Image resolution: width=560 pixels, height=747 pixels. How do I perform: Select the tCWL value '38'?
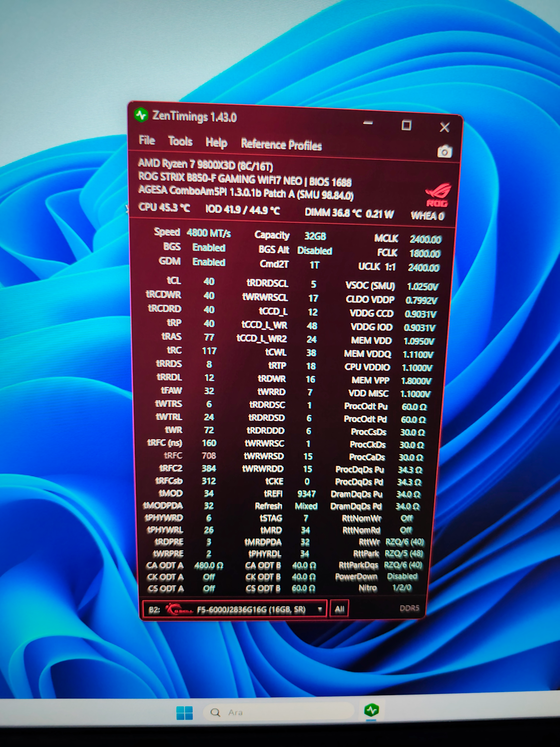coord(311,353)
